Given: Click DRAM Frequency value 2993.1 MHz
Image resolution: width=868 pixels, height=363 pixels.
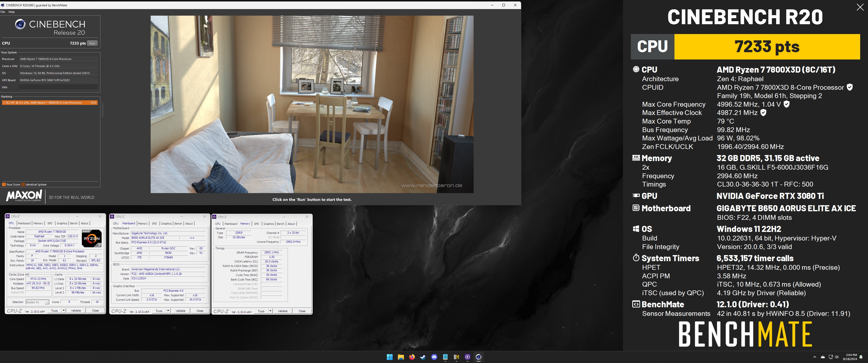Looking at the screenshot, I should click(x=271, y=252).
